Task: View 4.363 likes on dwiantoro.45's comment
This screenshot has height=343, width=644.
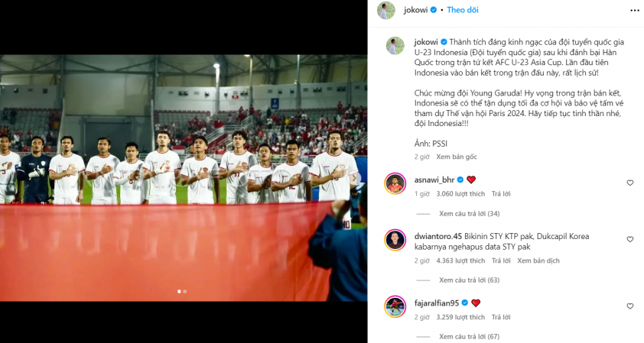Action: pos(460,260)
